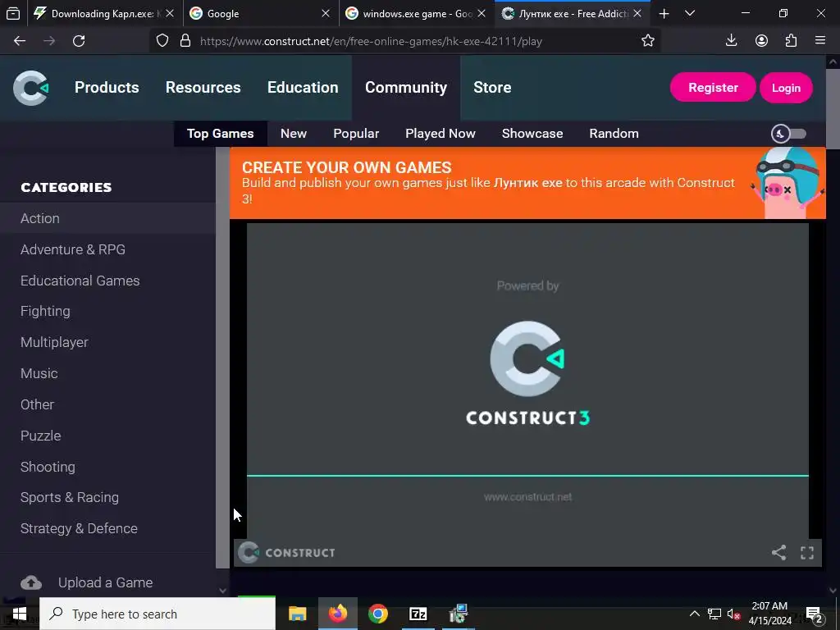Go back to the previous page in Firefox
The image size is (840, 630).
20,41
